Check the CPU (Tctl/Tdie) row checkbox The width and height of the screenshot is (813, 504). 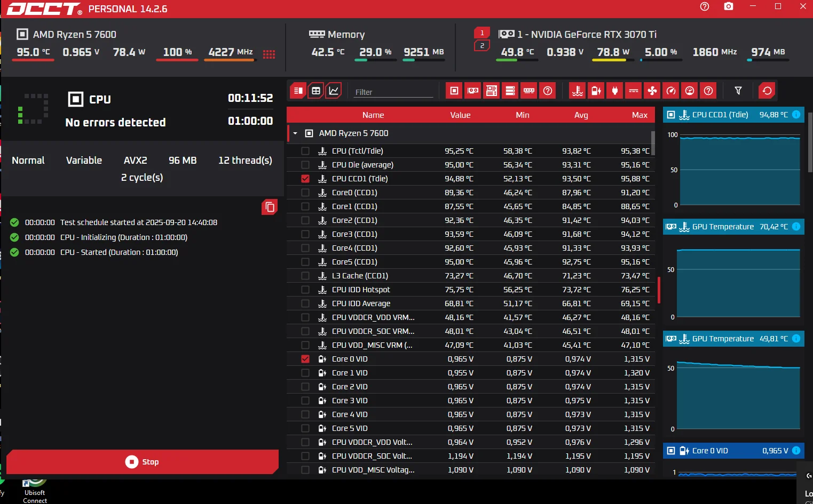[305, 151]
